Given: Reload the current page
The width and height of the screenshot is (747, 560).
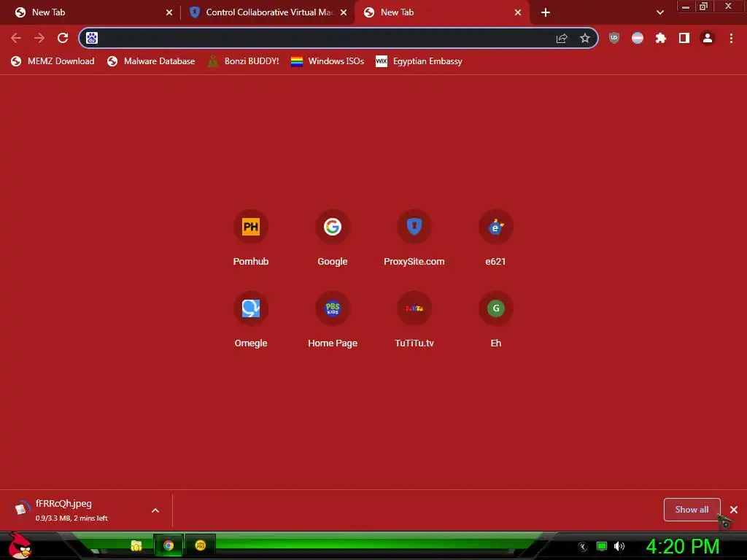Looking at the screenshot, I should click(x=63, y=38).
